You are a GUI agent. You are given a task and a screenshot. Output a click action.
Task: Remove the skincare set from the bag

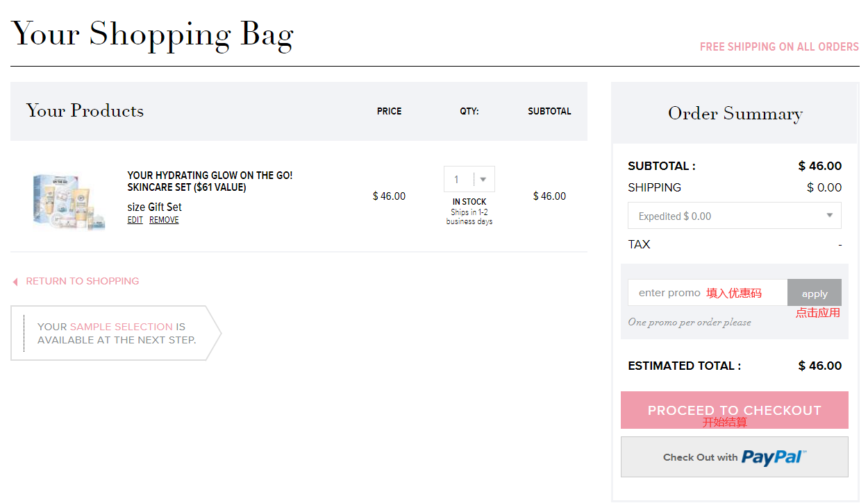[x=164, y=220]
